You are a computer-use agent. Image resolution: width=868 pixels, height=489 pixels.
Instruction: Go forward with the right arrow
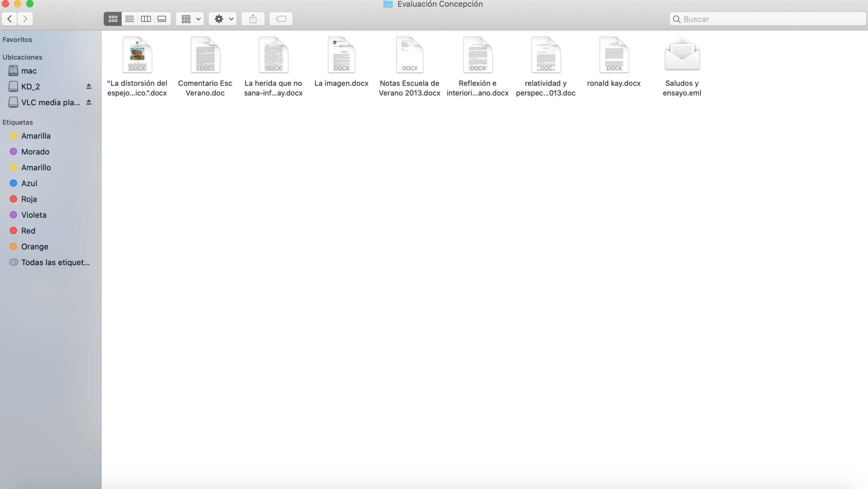(25, 19)
